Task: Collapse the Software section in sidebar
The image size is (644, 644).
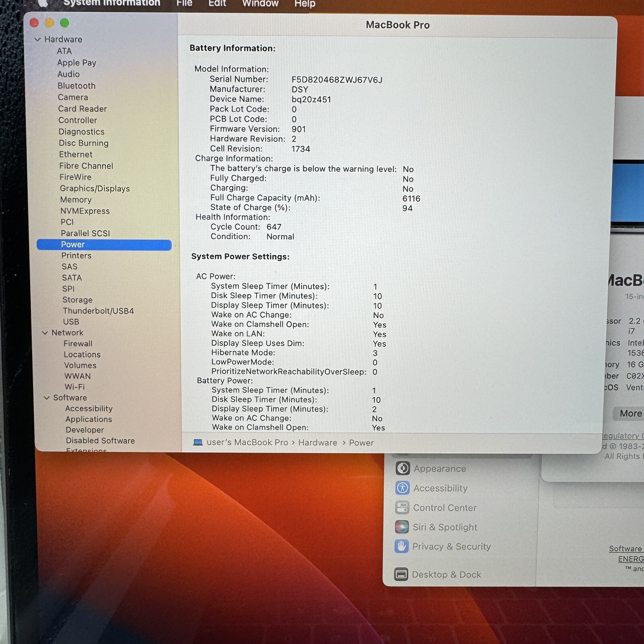Action: coord(46,398)
